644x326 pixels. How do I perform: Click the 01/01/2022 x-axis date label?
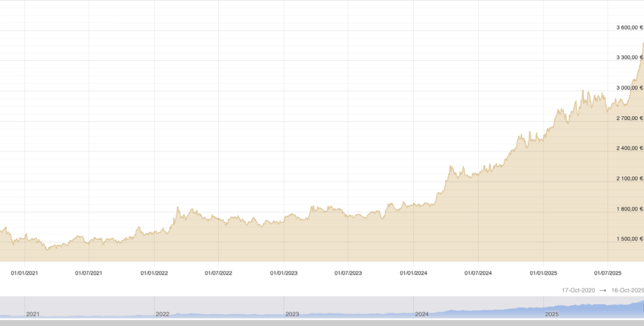click(x=154, y=273)
